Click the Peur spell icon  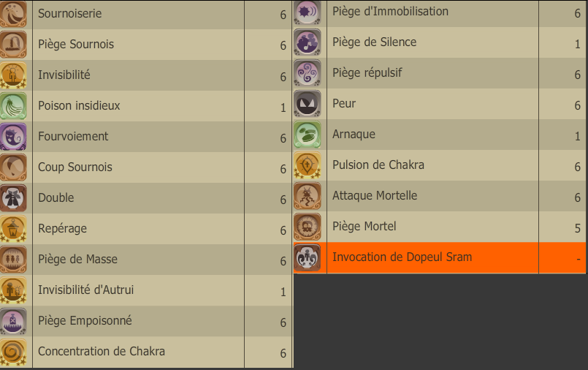(x=308, y=104)
